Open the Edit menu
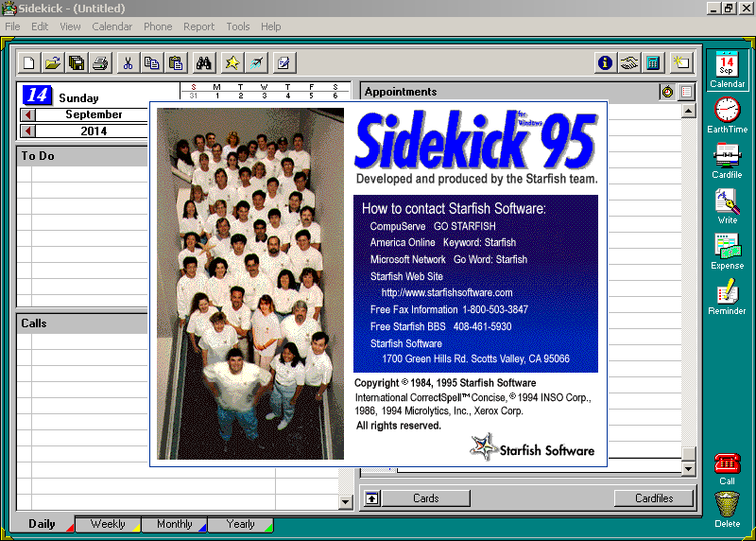 point(40,26)
